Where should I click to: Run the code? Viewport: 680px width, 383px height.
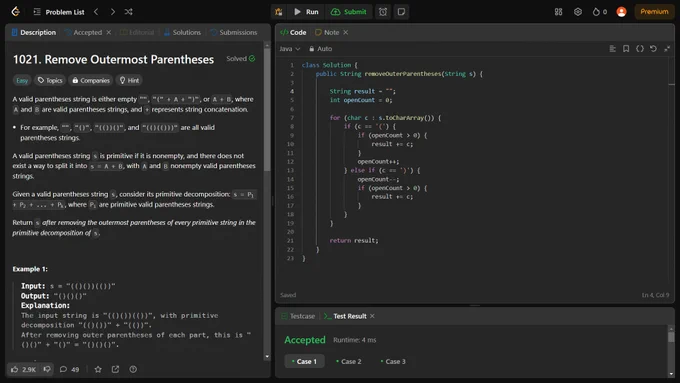tap(306, 12)
